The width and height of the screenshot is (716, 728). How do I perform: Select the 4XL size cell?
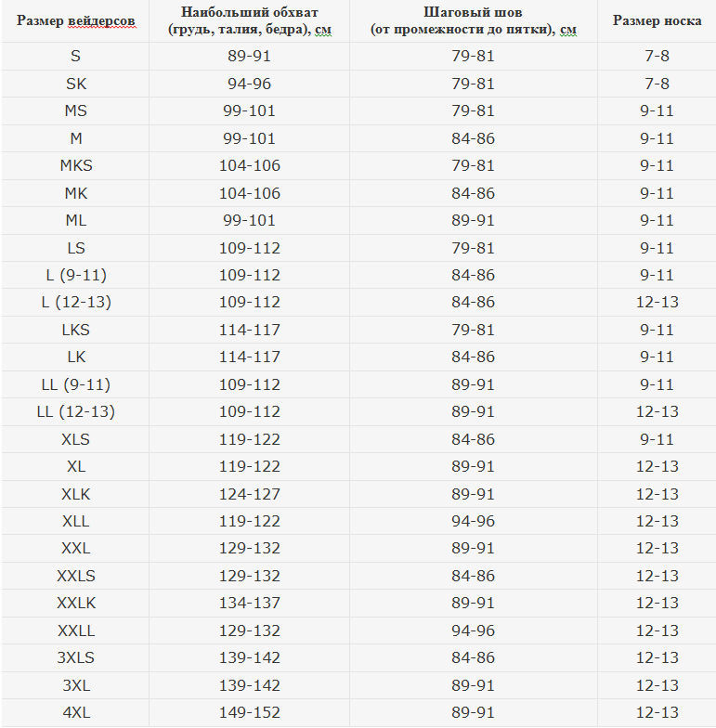[76, 712]
